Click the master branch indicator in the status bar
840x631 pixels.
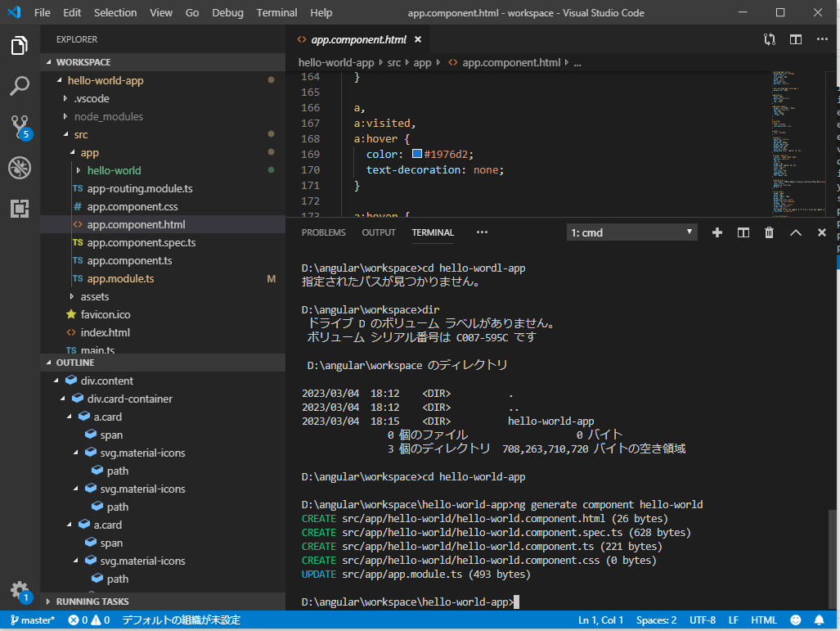coord(31,620)
